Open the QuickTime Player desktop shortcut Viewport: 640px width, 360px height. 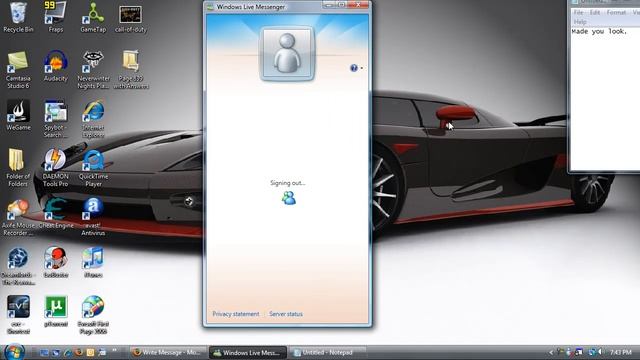[x=93, y=168]
